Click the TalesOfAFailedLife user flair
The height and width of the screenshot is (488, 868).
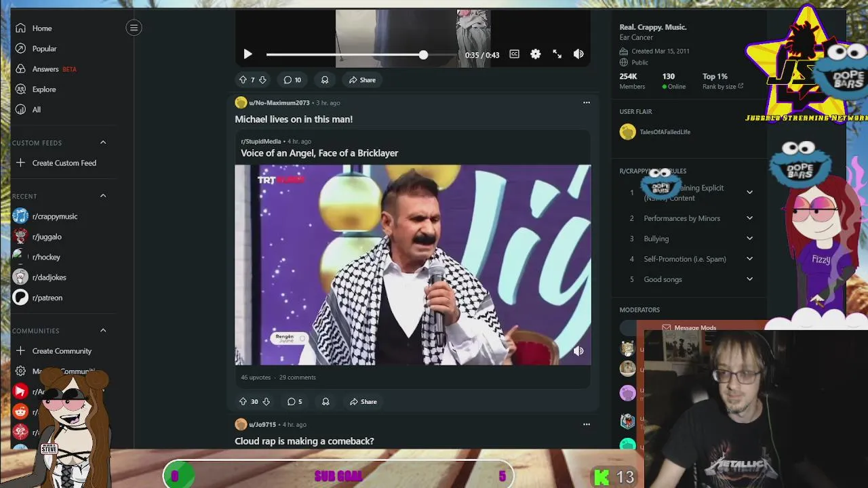[x=665, y=132]
